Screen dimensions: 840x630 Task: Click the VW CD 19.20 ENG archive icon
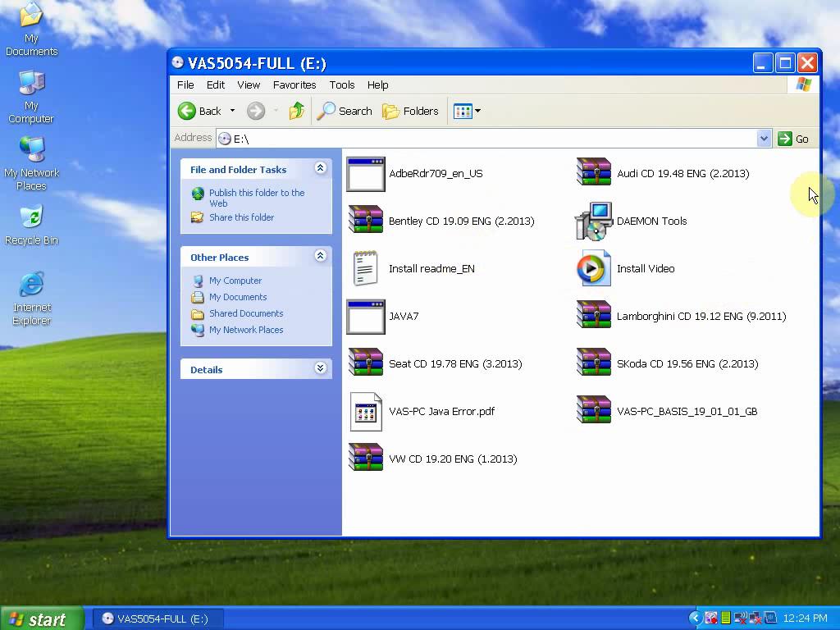pos(366,459)
